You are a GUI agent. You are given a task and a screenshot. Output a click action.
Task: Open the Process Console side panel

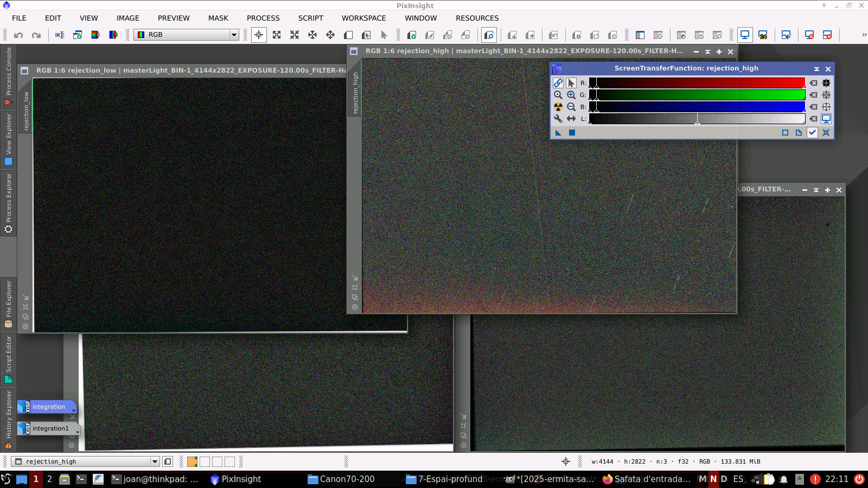pos(8,76)
